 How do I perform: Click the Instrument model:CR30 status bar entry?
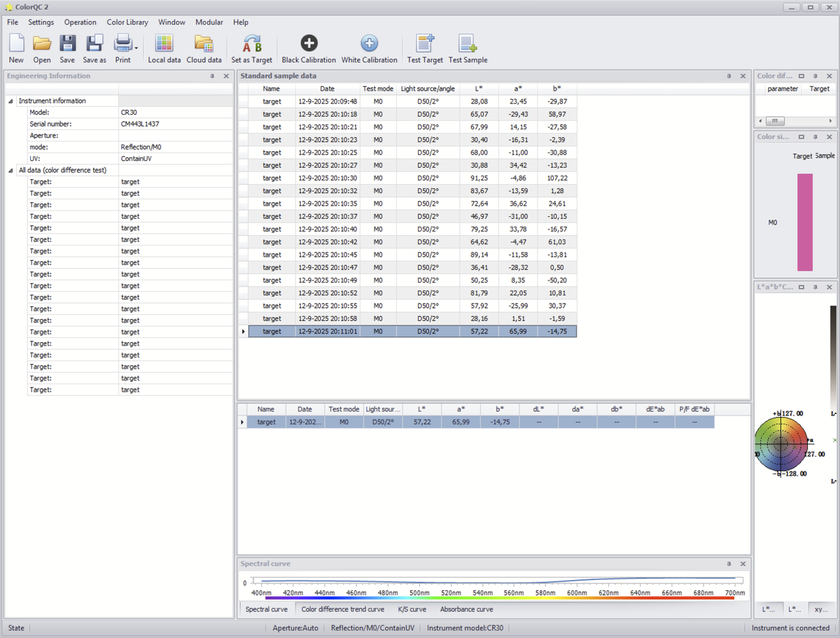[465, 628]
